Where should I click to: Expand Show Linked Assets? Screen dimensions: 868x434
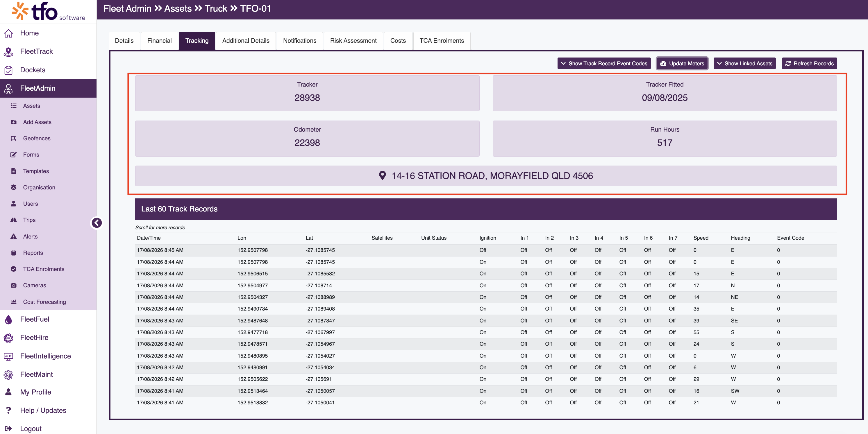tap(744, 63)
